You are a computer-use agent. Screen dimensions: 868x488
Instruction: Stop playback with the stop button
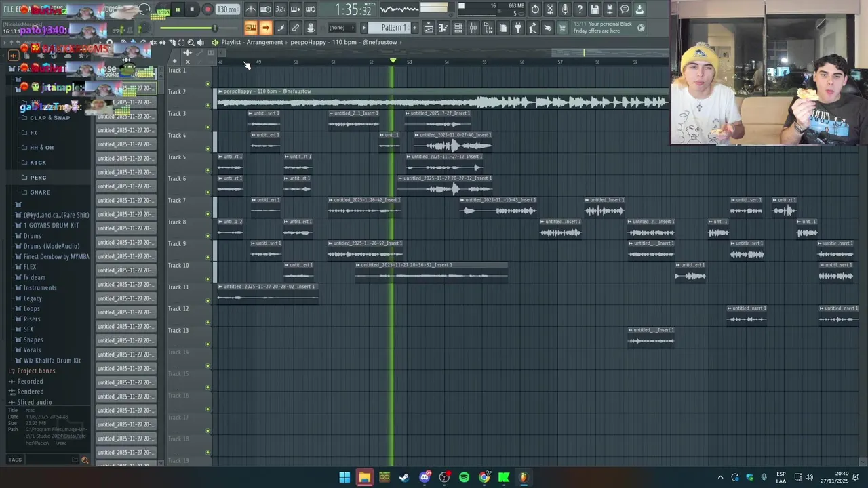click(x=193, y=9)
